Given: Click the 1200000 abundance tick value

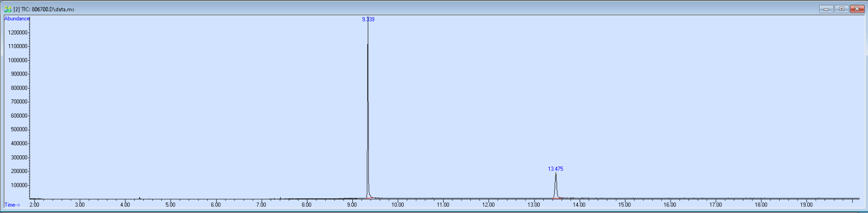Looking at the screenshot, I should (18, 33).
